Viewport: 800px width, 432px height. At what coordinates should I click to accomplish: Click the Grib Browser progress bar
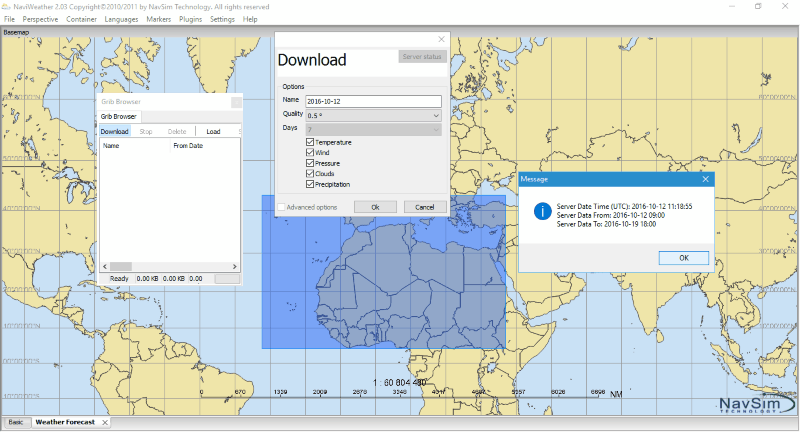[x=227, y=278]
